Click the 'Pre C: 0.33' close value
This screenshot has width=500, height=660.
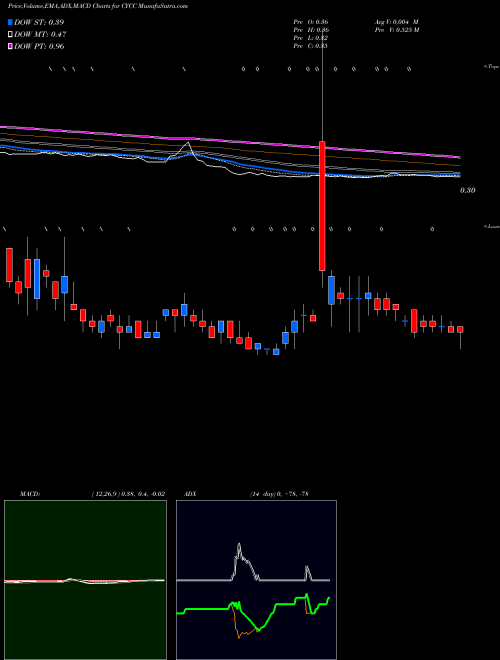(x=311, y=46)
